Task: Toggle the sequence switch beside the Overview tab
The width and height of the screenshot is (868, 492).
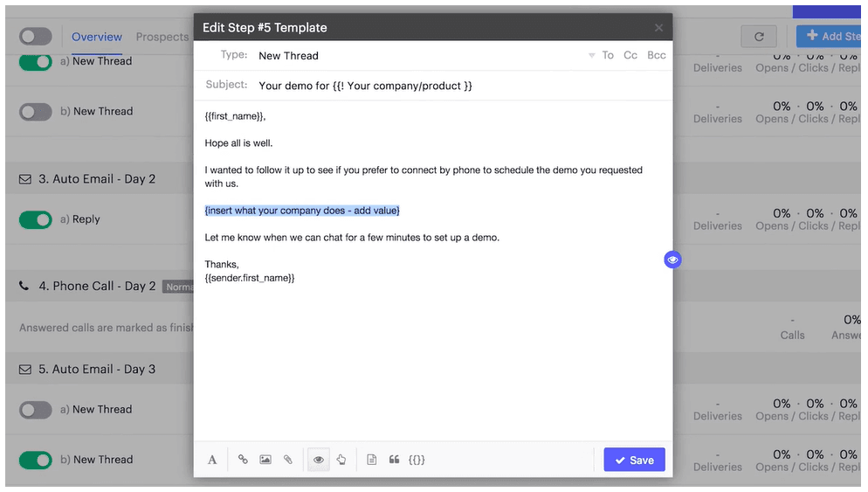Action: pyautogui.click(x=36, y=37)
